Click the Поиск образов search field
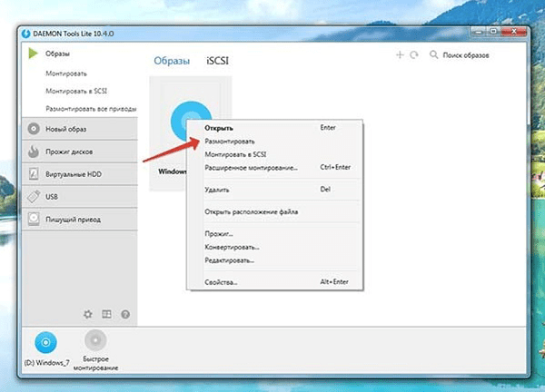This screenshot has width=545, height=392. tap(466, 55)
